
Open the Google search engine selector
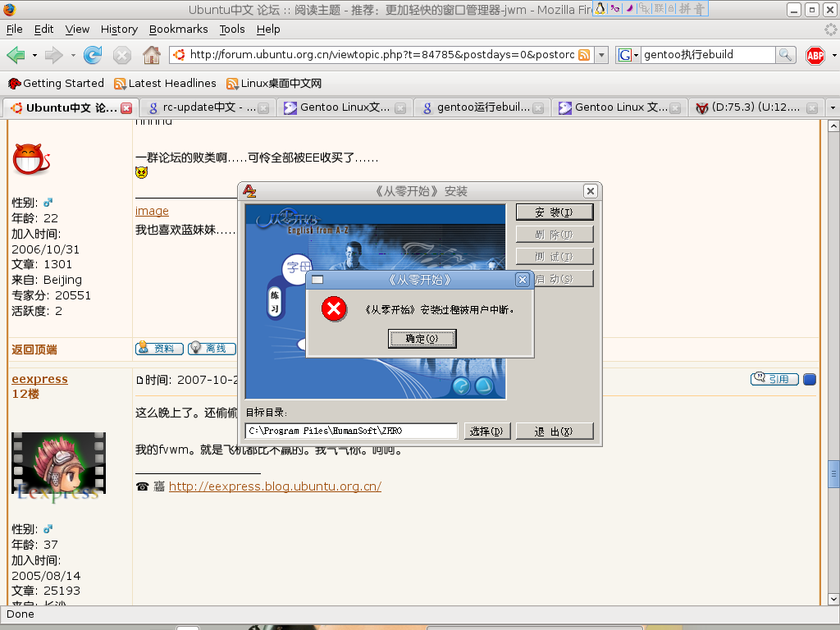tap(628, 55)
